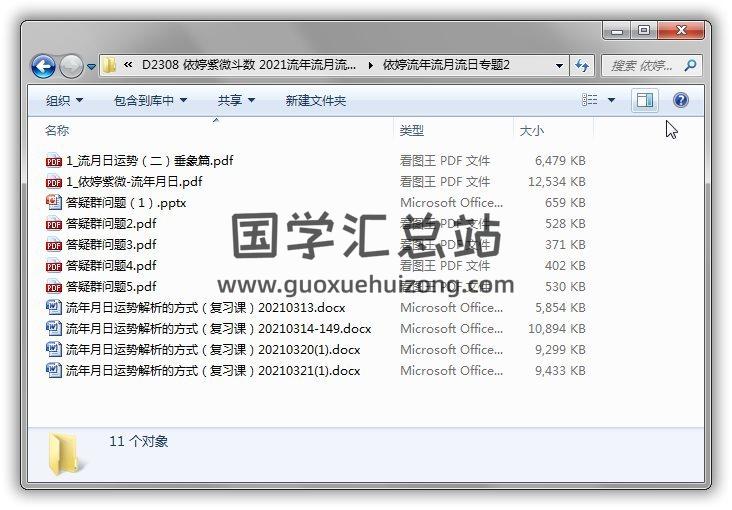Open the Help button
This screenshot has height=510, width=732.
click(681, 100)
